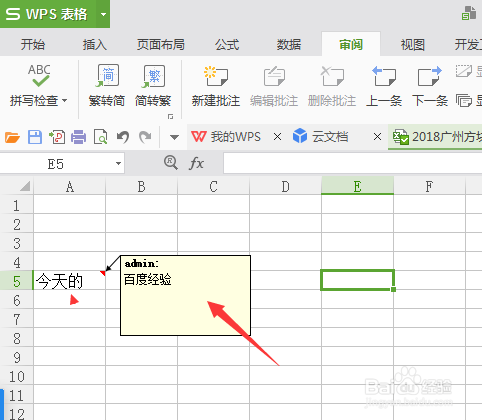Click the 新建批注 label text
Screen dimensions: 482x420
click(216, 100)
